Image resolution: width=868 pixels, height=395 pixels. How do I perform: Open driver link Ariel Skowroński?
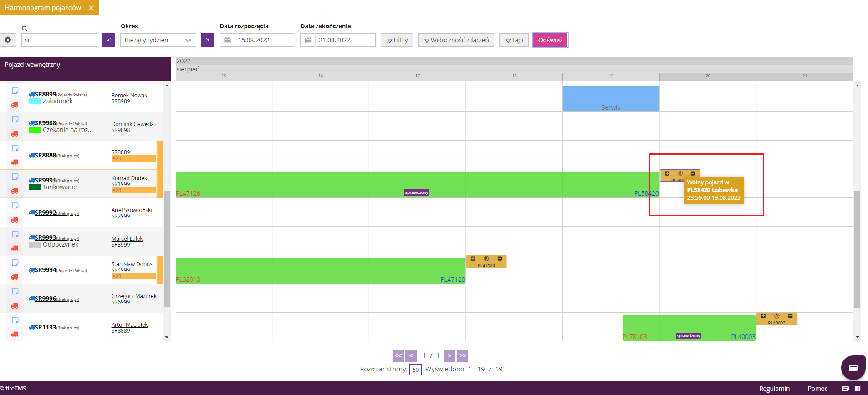tap(132, 210)
